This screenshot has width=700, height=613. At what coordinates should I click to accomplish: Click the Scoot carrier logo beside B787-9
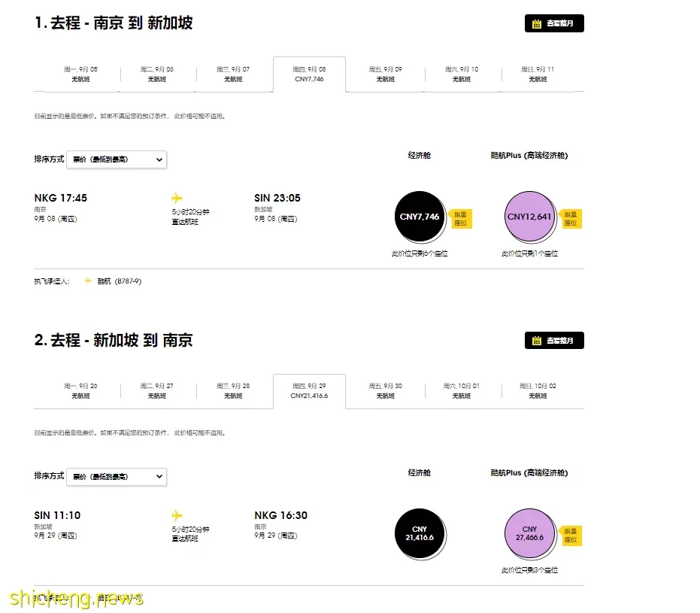pos(89,281)
